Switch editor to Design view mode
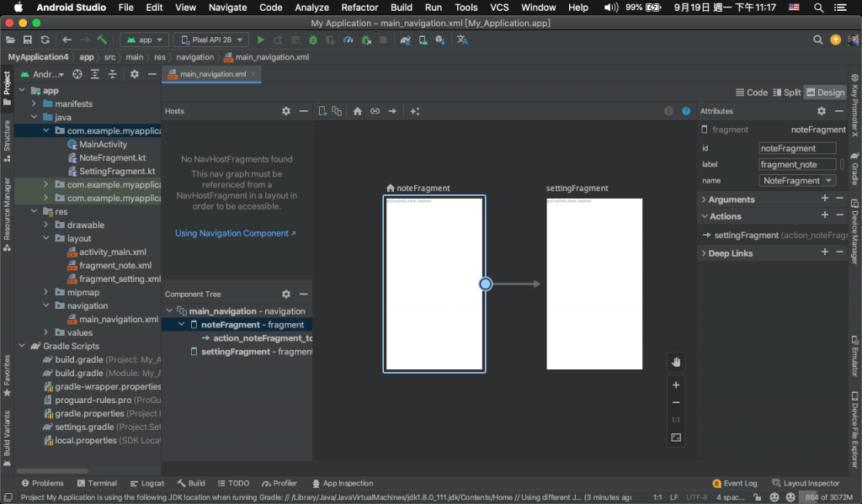This screenshot has width=862, height=504. click(x=824, y=93)
